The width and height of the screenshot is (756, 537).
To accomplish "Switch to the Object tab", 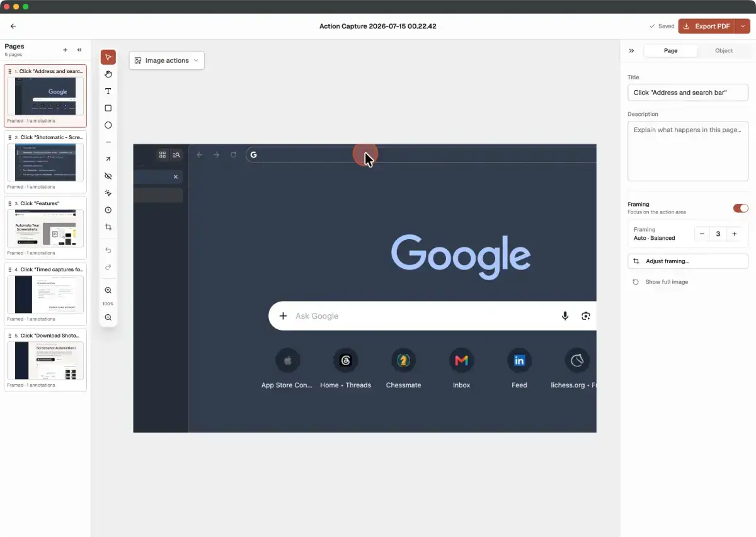I will click(x=724, y=51).
